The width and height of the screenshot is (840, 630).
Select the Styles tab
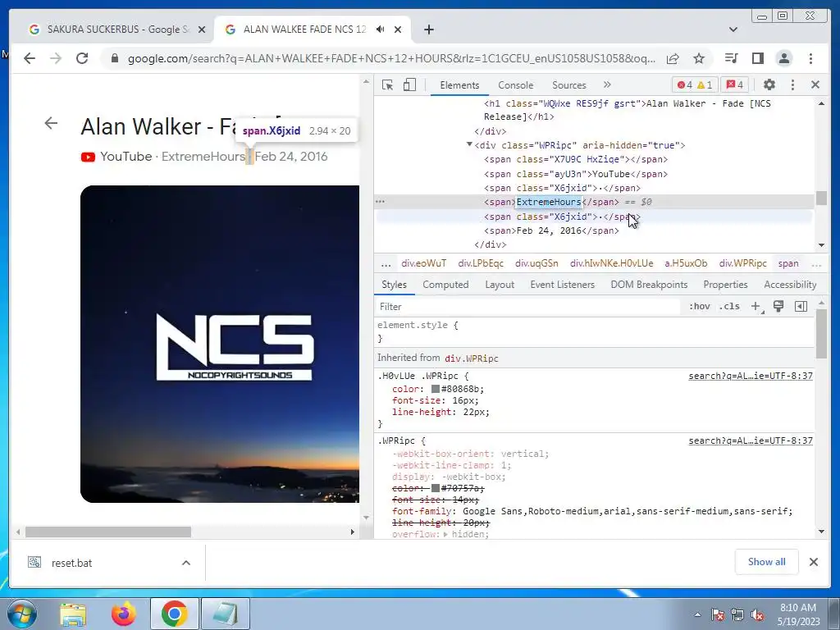point(394,285)
